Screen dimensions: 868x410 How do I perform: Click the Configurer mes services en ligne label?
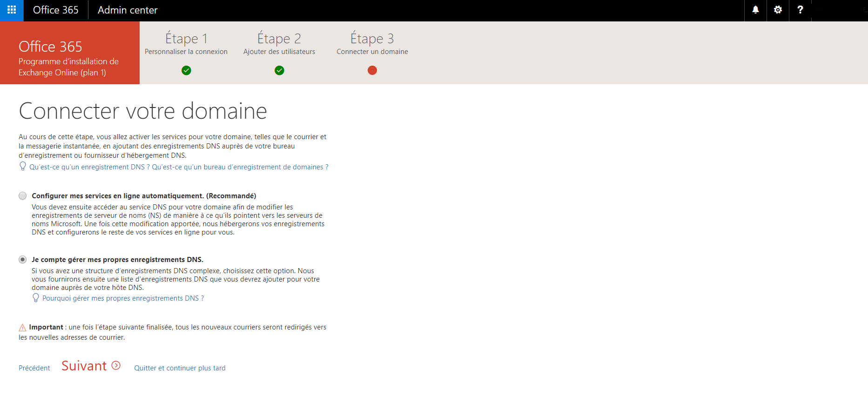point(144,196)
